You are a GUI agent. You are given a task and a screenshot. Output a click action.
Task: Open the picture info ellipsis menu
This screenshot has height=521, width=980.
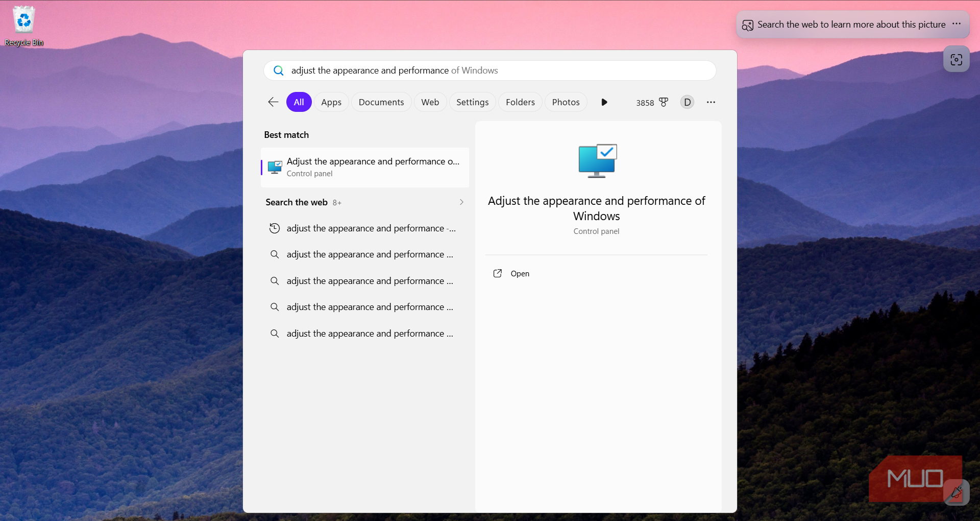pos(957,24)
